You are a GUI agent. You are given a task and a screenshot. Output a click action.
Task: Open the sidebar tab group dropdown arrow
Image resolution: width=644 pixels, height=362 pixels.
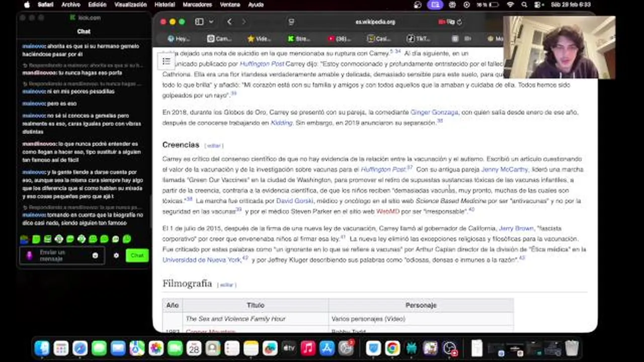click(211, 22)
